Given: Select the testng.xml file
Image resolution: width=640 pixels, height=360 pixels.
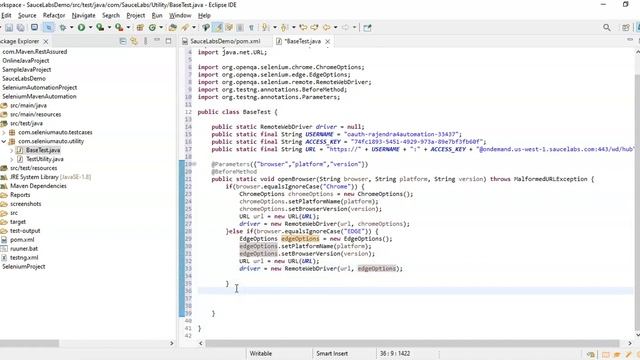Looking at the screenshot, I should click(24, 258).
